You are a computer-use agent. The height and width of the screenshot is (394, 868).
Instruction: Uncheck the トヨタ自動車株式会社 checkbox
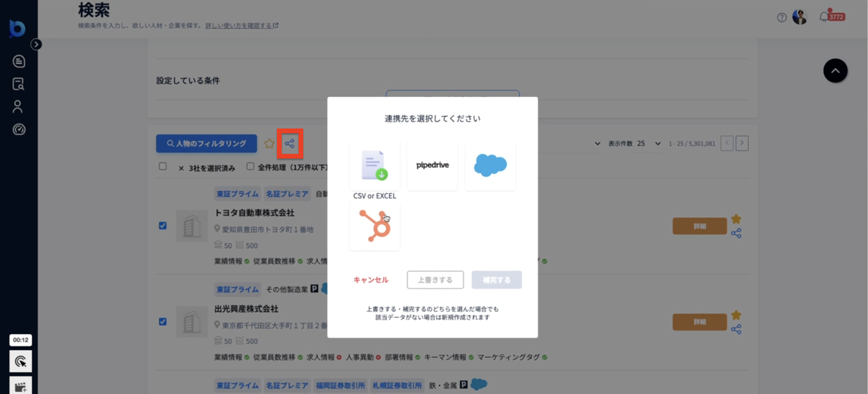click(163, 226)
